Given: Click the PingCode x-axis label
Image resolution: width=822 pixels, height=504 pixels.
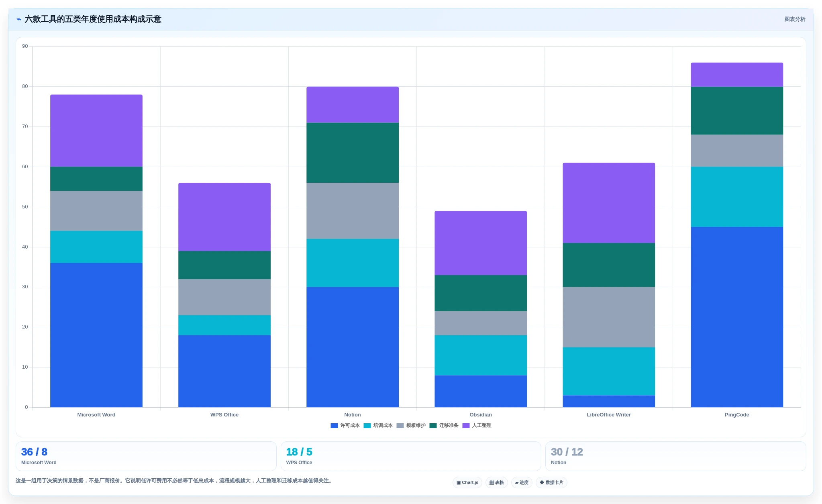Looking at the screenshot, I should click(737, 415).
